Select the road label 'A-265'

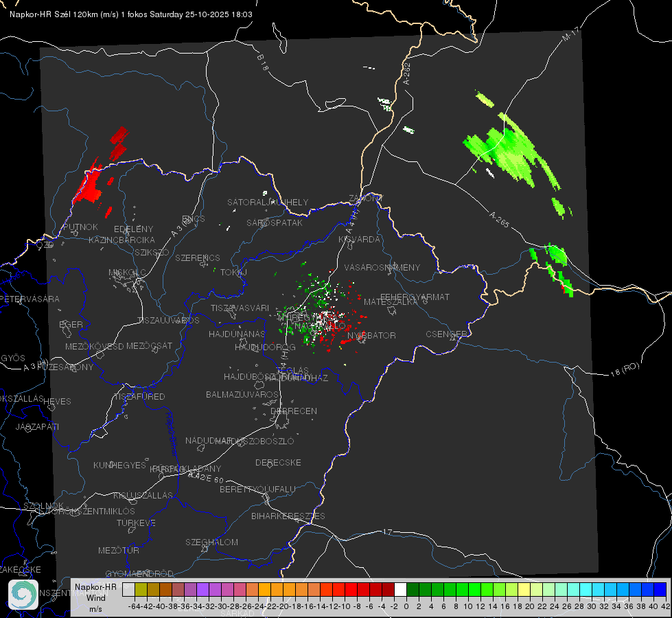(x=499, y=219)
